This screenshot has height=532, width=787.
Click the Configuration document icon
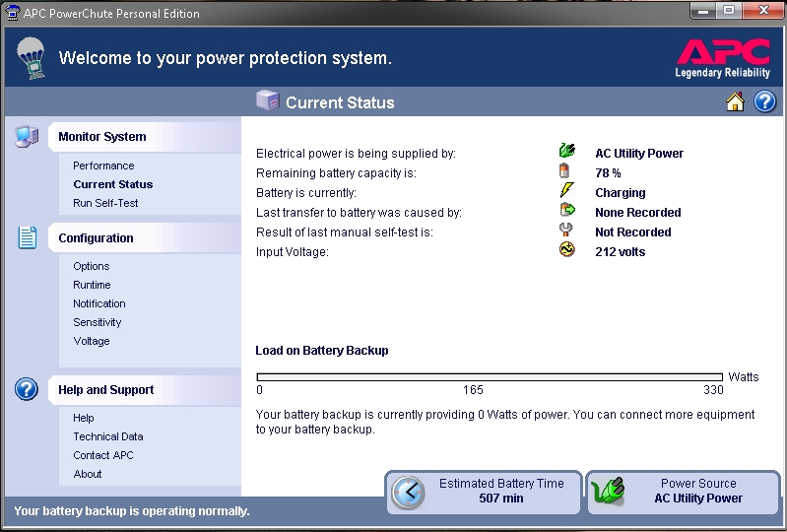pos(28,237)
